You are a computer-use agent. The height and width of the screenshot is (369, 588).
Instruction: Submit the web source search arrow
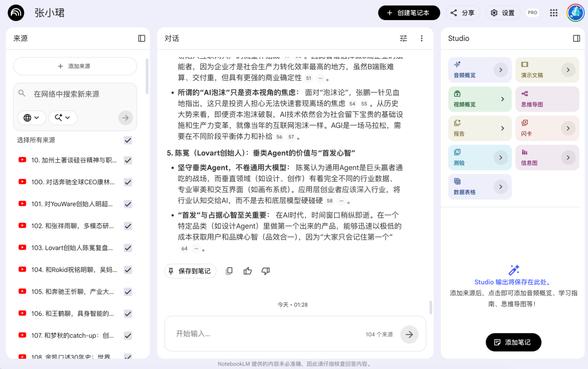[x=126, y=118]
